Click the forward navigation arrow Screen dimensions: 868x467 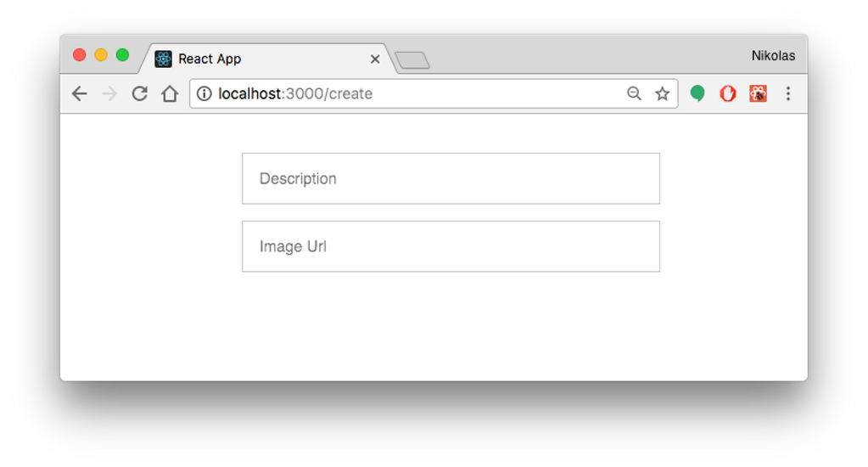109,93
